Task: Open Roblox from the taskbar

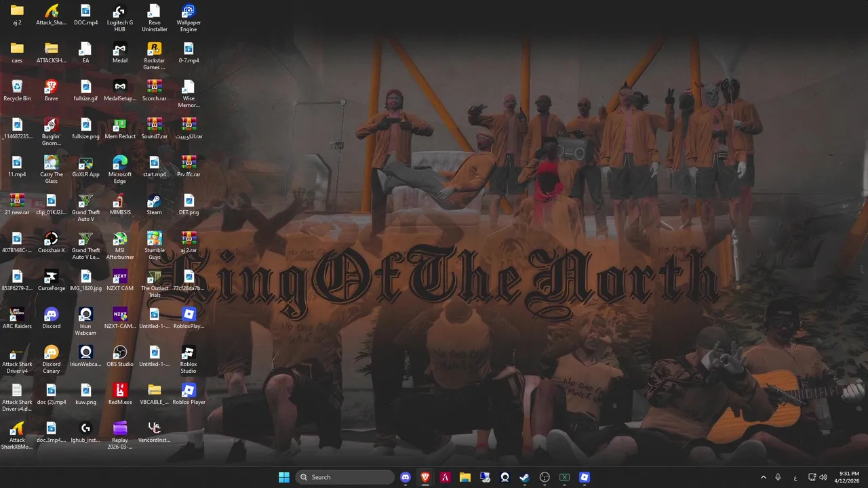Action: [x=584, y=477]
